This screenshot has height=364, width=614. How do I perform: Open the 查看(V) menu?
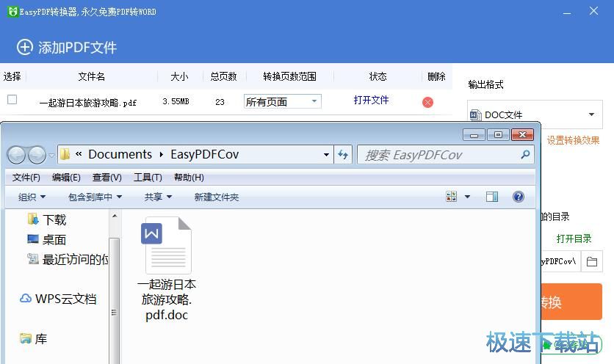point(107,178)
